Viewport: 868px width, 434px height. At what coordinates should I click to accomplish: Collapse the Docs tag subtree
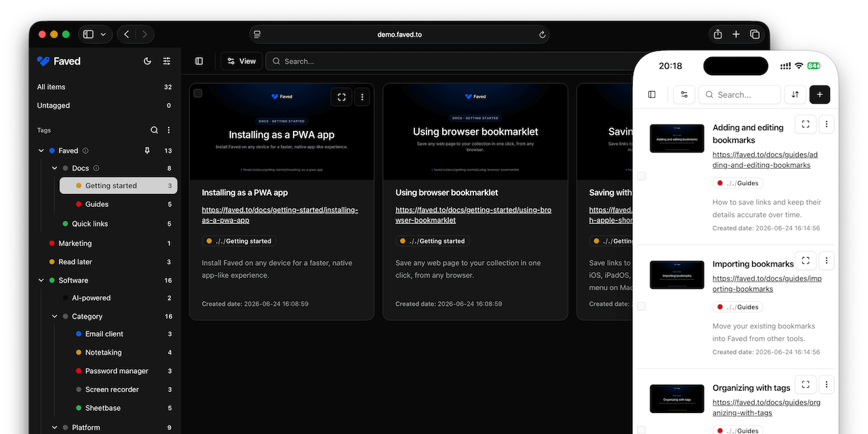pyautogui.click(x=55, y=168)
